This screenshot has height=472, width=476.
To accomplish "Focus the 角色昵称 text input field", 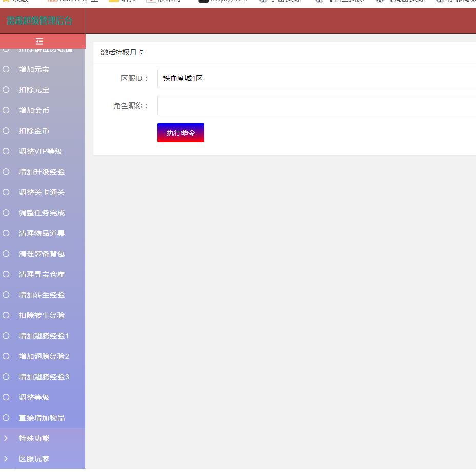I will (x=316, y=106).
